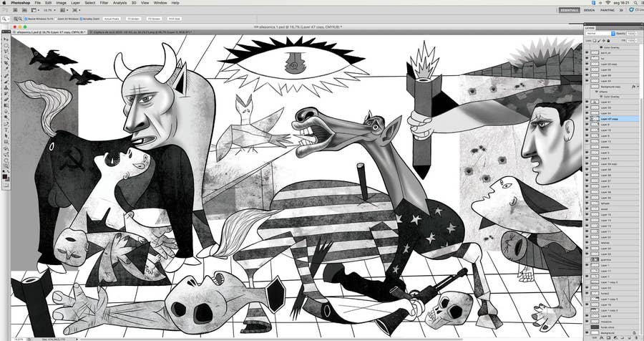This screenshot has height=341, width=644.
Task: Toggle Scrubby Zoom checkbox
Action: click(82, 19)
